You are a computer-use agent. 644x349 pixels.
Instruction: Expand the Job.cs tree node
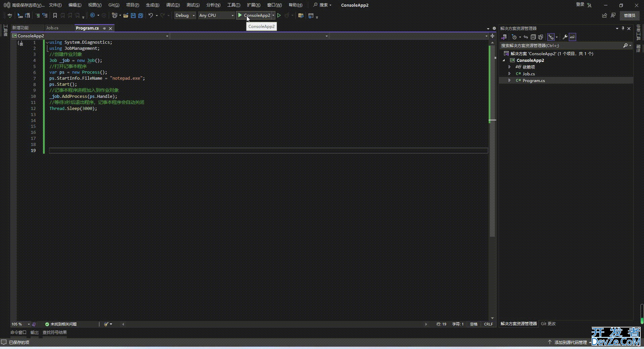[509, 74]
